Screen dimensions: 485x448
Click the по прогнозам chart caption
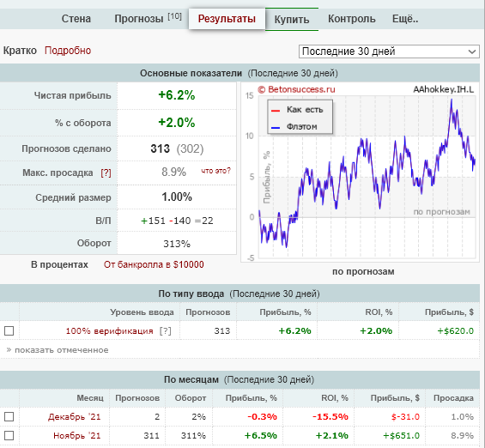(x=363, y=272)
